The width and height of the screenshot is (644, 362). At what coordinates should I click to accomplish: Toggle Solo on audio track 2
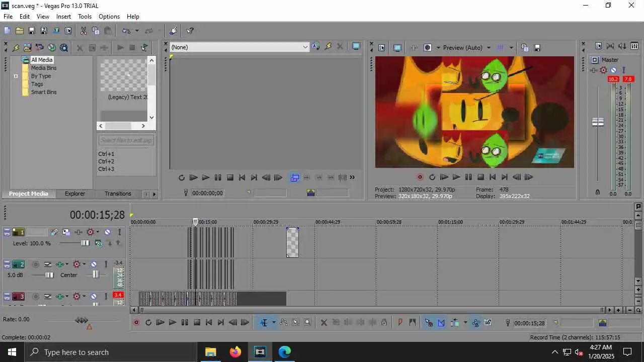tap(106, 264)
